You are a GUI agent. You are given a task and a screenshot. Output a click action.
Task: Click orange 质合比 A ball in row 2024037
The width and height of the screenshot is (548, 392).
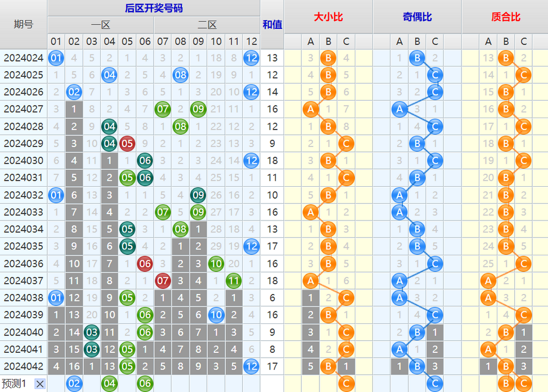488,280
